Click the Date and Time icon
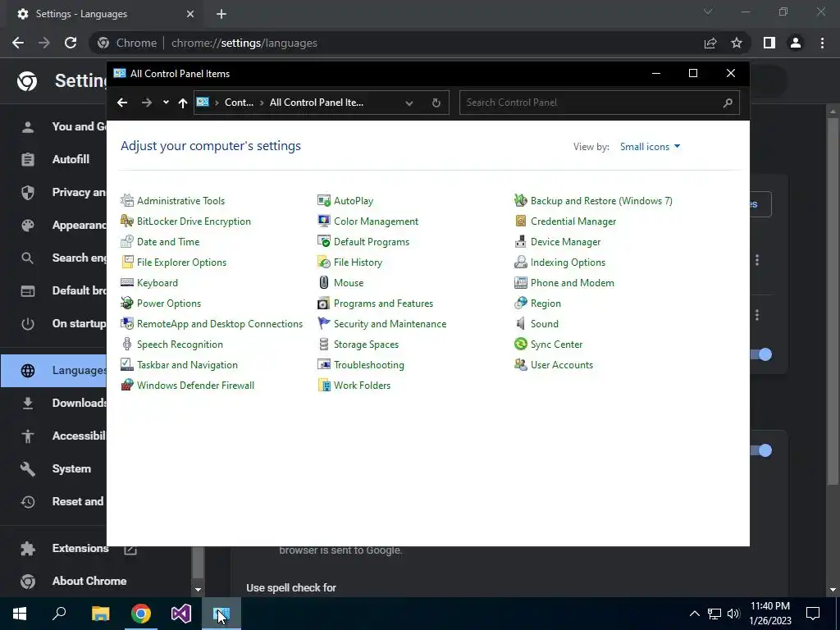Screen dimensions: 840x630 (127, 242)
